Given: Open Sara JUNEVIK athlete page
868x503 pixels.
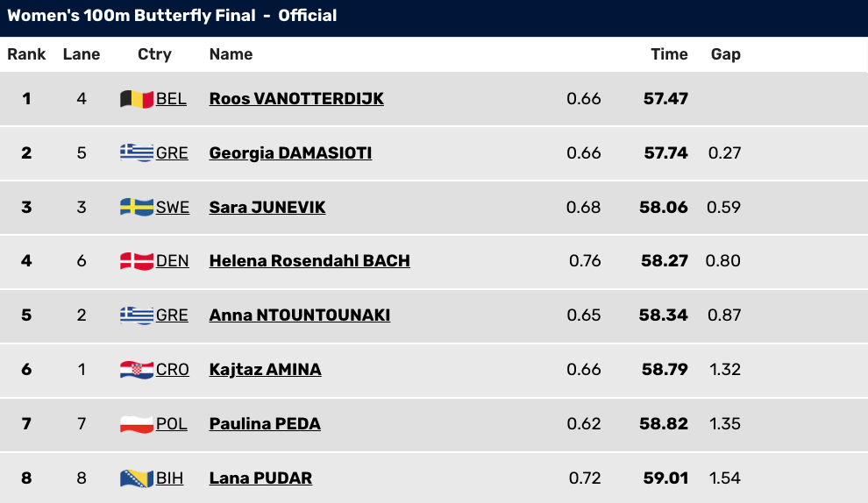Looking at the screenshot, I should tap(267, 207).
